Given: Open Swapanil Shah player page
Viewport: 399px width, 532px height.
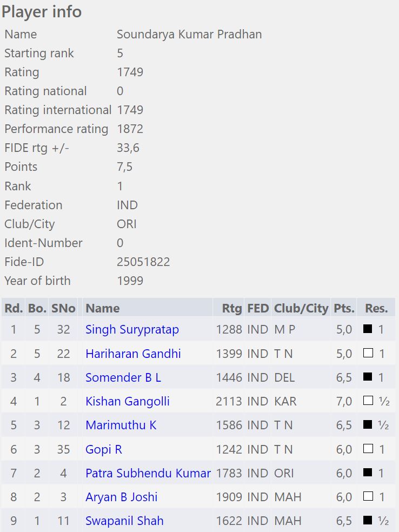Looking at the screenshot, I should [124, 521].
